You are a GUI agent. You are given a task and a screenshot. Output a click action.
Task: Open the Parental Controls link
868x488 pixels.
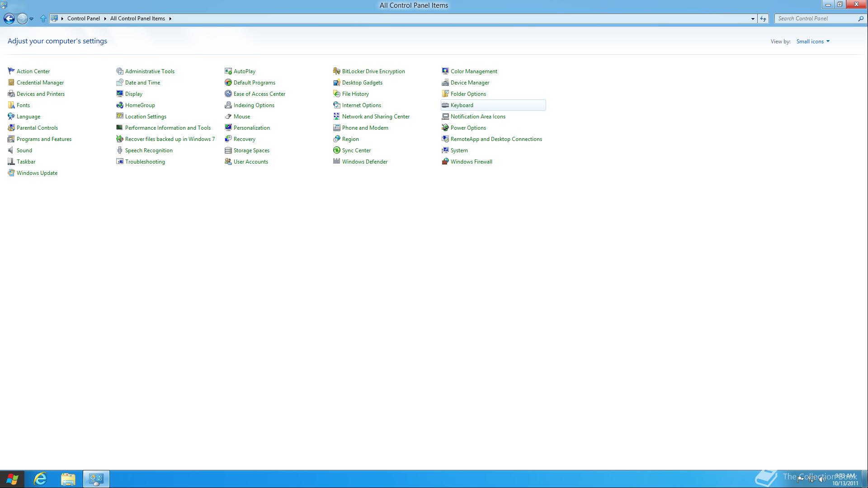pyautogui.click(x=37, y=127)
